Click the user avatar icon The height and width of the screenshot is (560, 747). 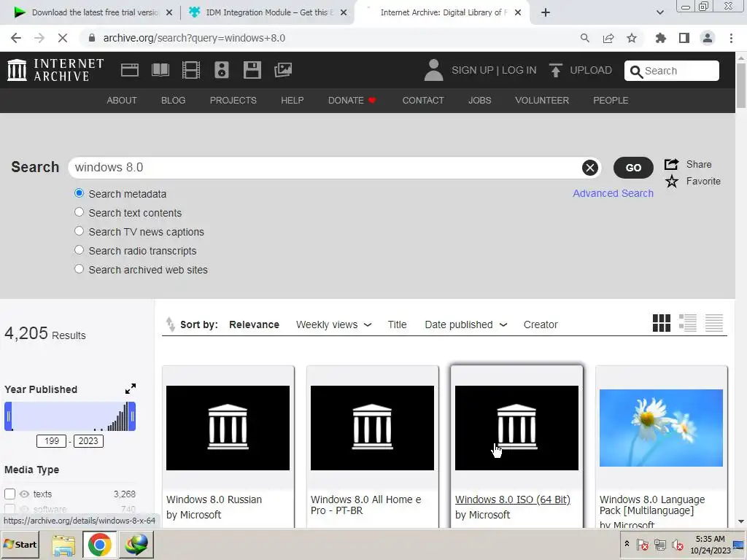pos(433,70)
